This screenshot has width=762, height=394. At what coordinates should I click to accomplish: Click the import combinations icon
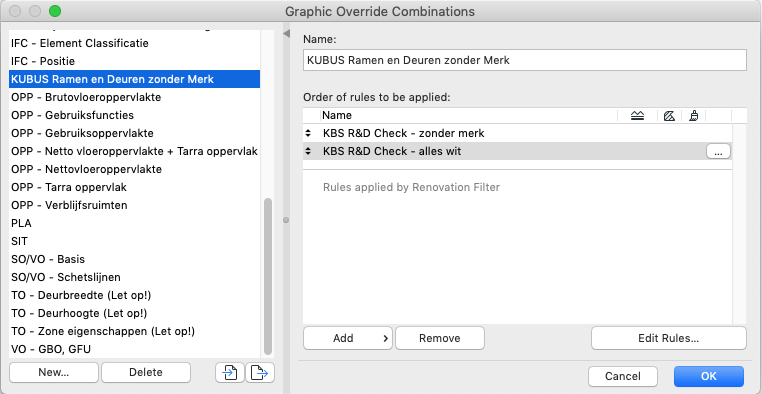click(229, 373)
